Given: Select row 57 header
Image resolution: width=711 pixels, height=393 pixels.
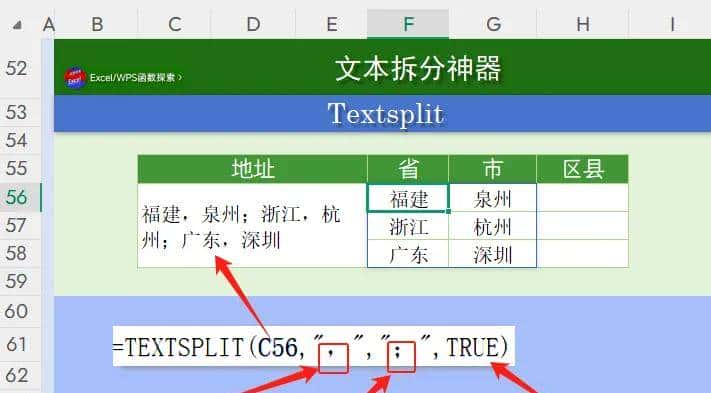Looking at the screenshot, I should pyautogui.click(x=20, y=225).
